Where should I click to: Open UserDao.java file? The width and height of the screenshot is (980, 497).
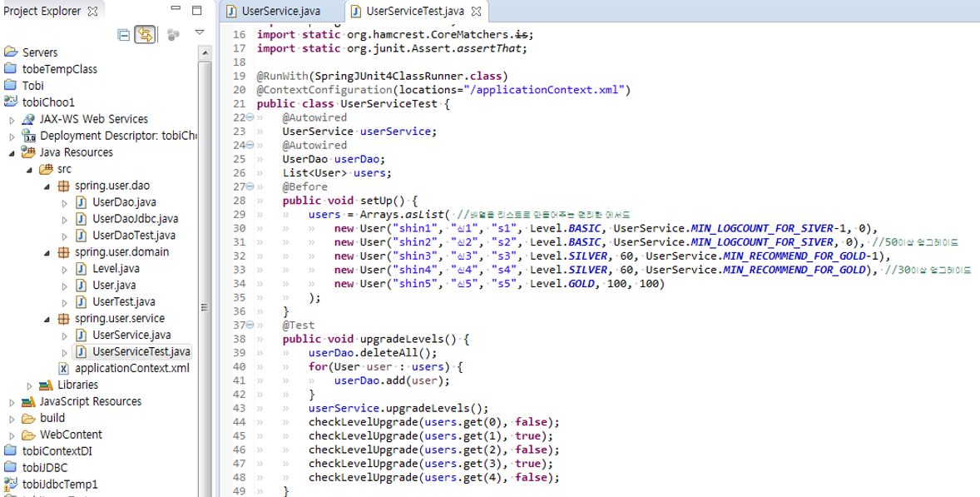pyautogui.click(x=124, y=202)
